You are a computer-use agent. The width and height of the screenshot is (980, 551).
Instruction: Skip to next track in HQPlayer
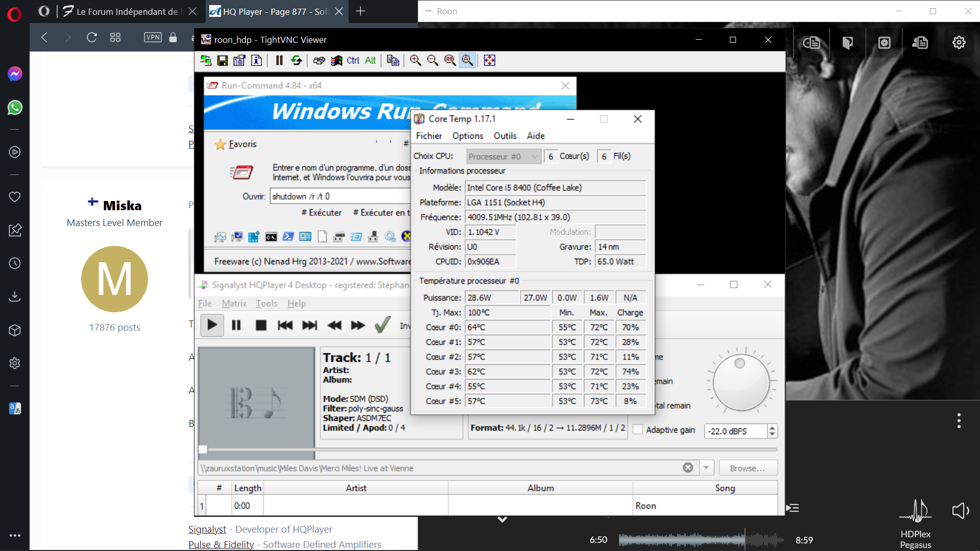[310, 325]
